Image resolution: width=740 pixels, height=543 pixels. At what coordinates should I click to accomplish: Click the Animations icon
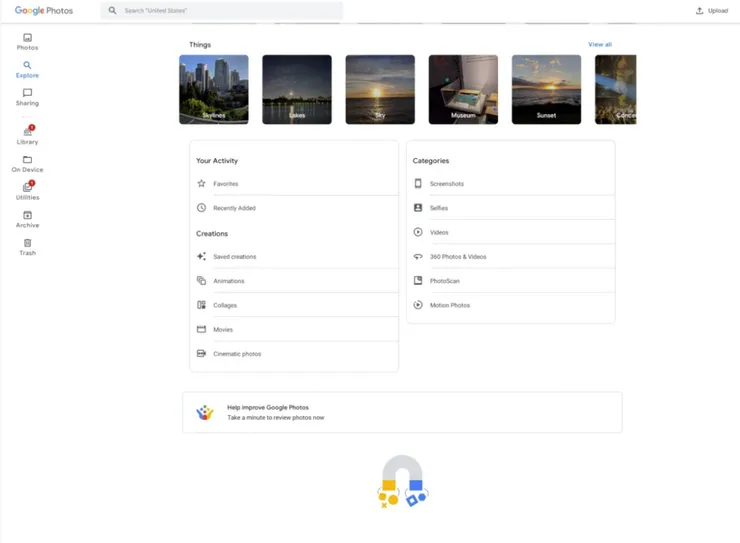[x=202, y=281]
